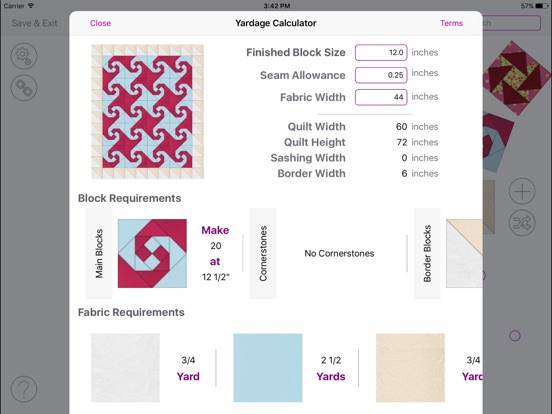Open the gear settings icon
552x414 pixels.
[24, 56]
